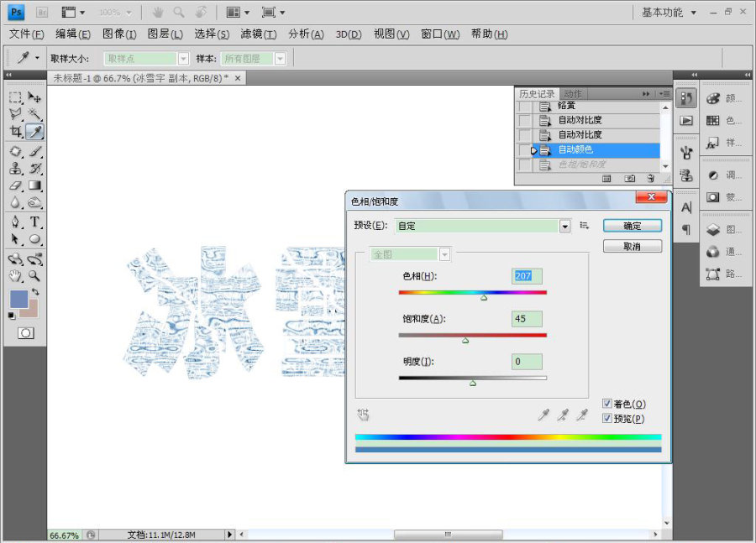Select the Crop tool in toolbox
Image resolution: width=756 pixels, height=543 pixels.
coord(15,132)
